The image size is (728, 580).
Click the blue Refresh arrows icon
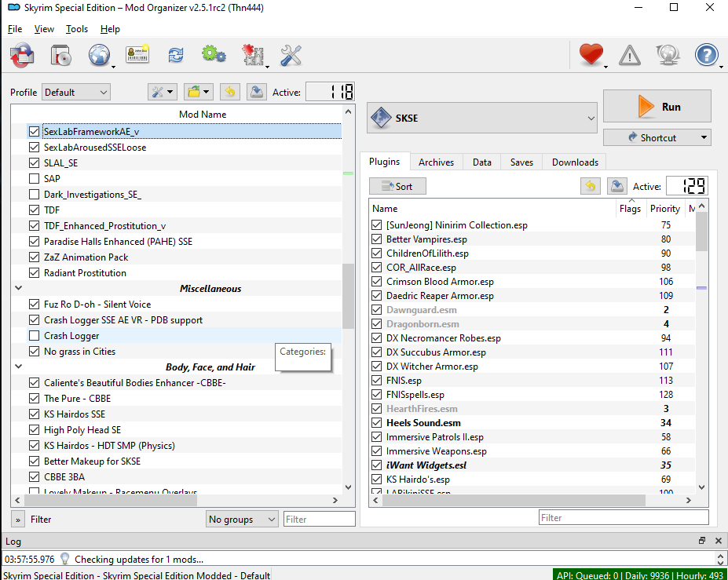point(175,56)
